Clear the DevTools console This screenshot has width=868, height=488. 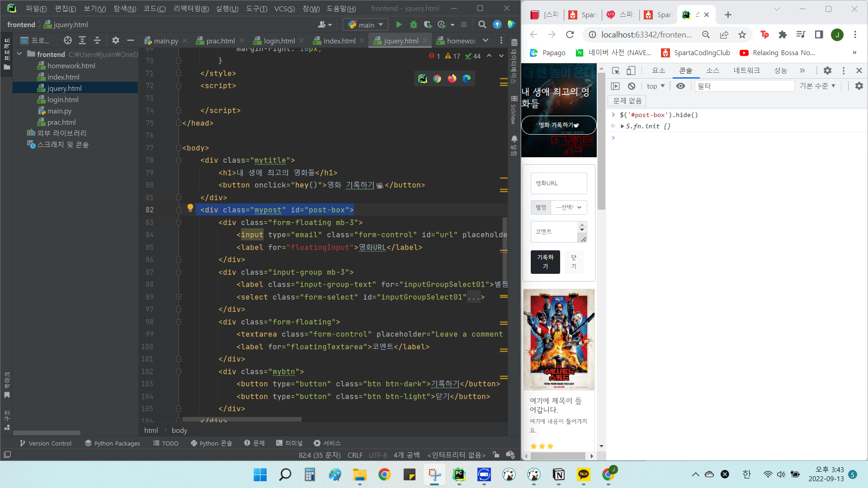coord(632,86)
